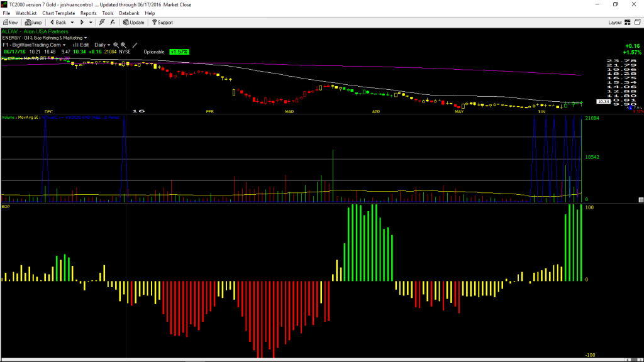Open the Help menu
The height and width of the screenshot is (362, 644).
click(150, 13)
